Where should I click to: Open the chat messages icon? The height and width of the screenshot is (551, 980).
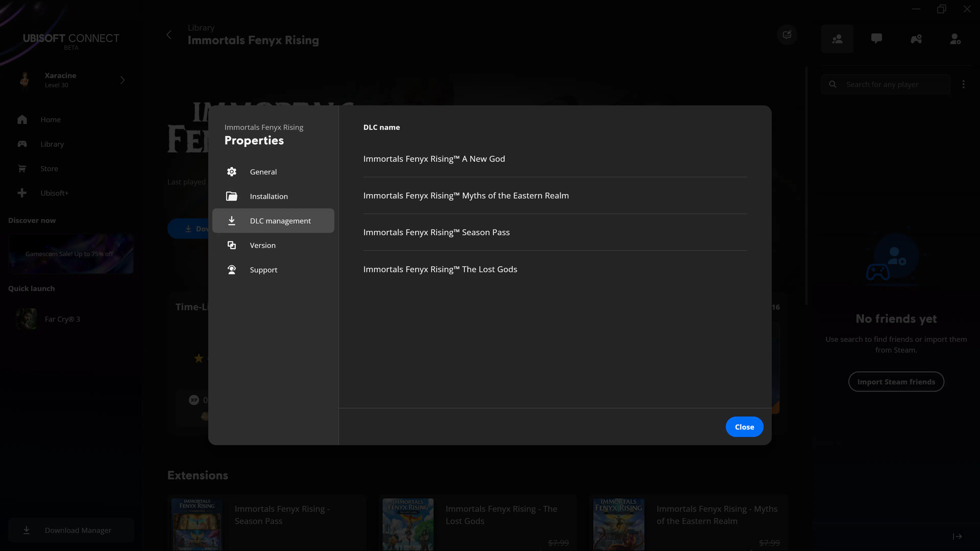point(876,39)
